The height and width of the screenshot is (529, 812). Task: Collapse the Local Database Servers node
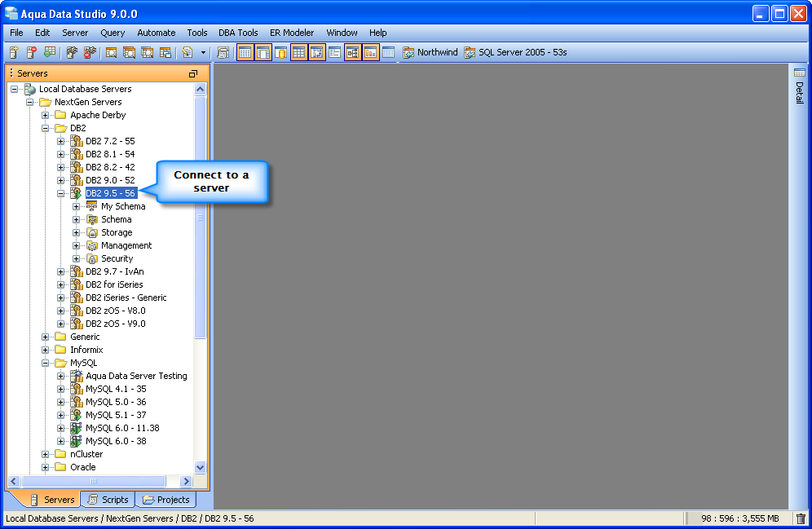point(15,89)
